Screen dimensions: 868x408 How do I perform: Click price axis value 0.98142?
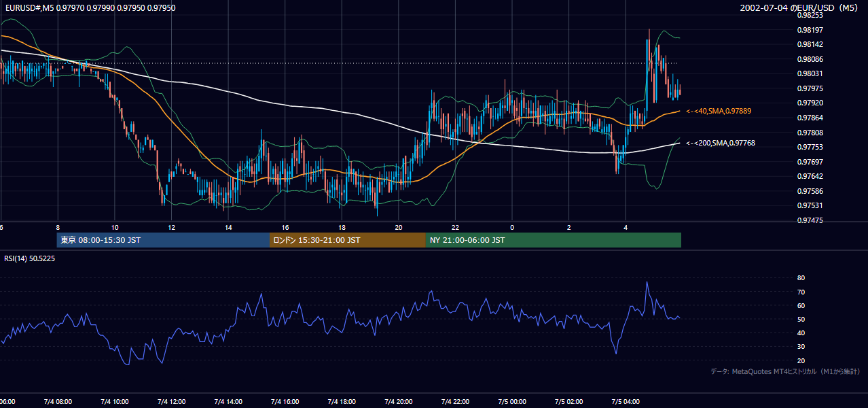coord(810,44)
